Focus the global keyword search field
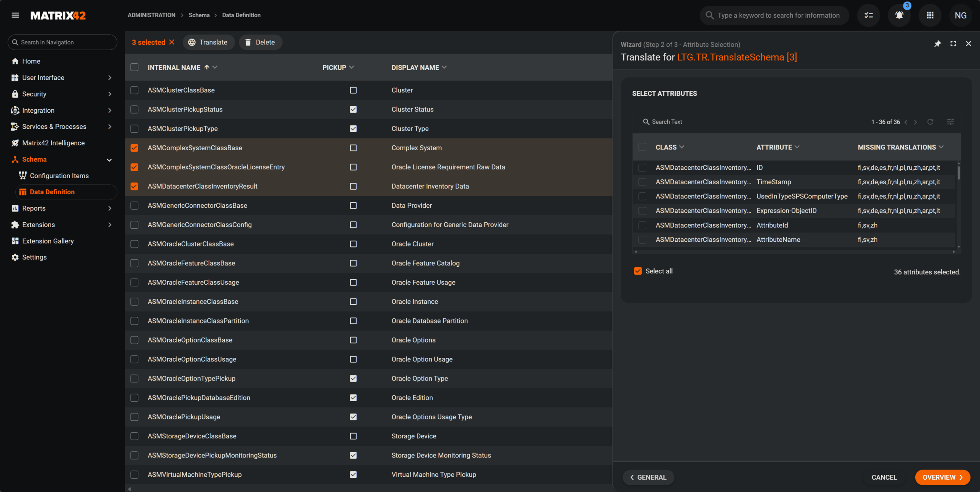 coord(774,15)
